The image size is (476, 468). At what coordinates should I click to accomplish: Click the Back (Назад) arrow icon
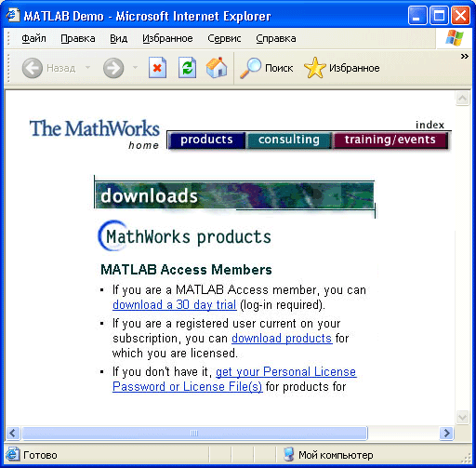pos(33,68)
